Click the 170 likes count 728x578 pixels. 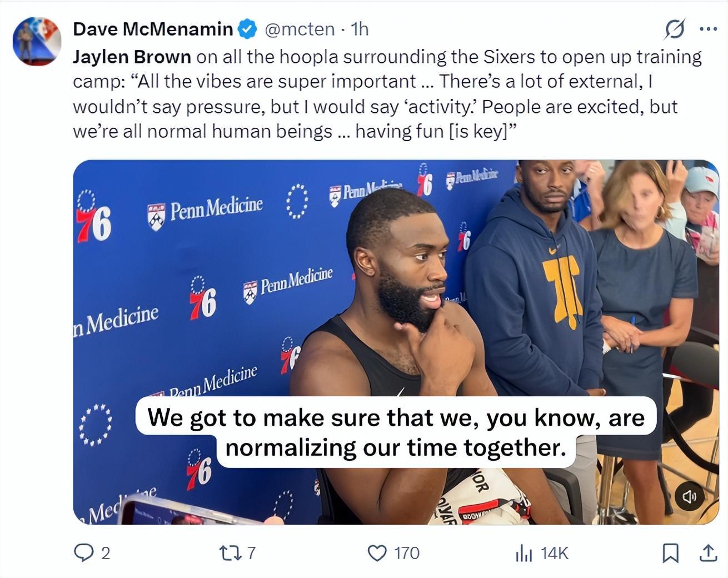407,553
